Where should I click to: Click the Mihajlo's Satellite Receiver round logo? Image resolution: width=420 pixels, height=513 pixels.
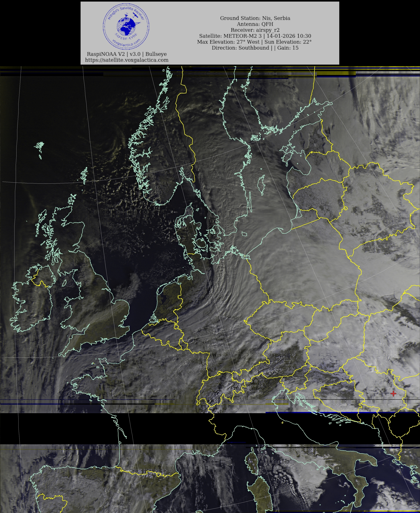(x=126, y=26)
